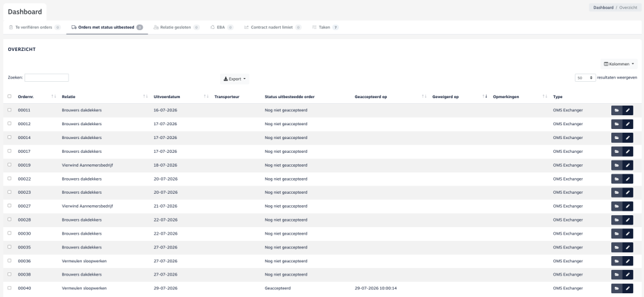The height and width of the screenshot is (297, 644).
Task: Select Orders met status uitbesteed tab
Action: tap(107, 28)
